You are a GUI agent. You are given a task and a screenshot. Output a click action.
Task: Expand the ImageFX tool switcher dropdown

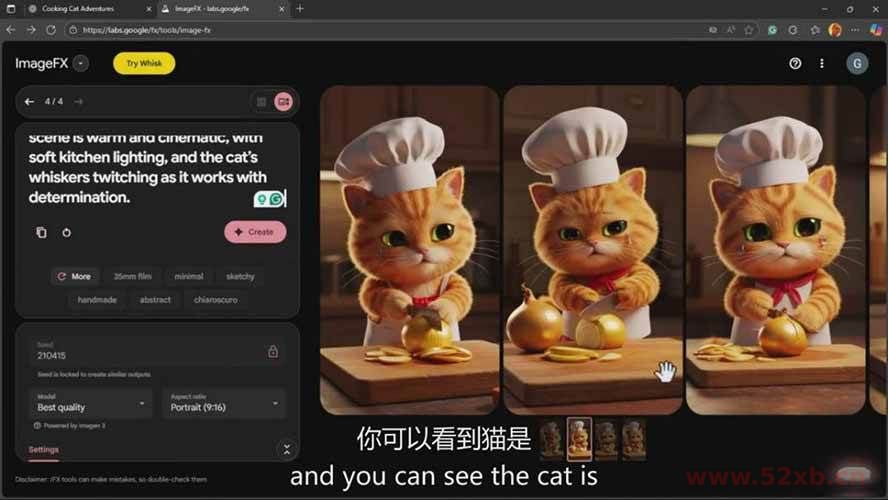(x=81, y=63)
